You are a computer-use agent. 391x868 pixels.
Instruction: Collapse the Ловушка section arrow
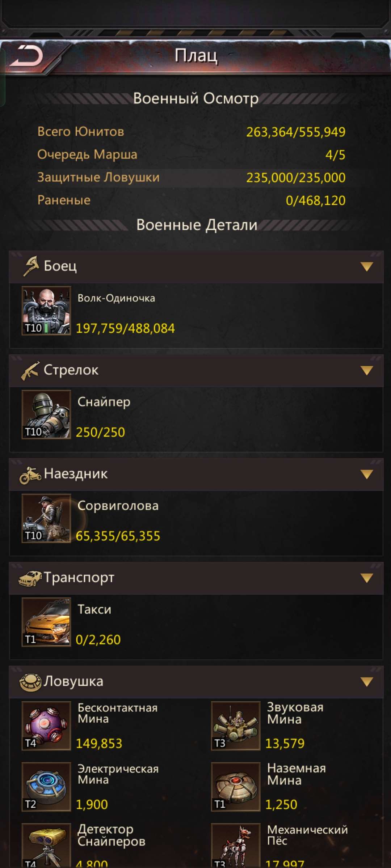367,682
